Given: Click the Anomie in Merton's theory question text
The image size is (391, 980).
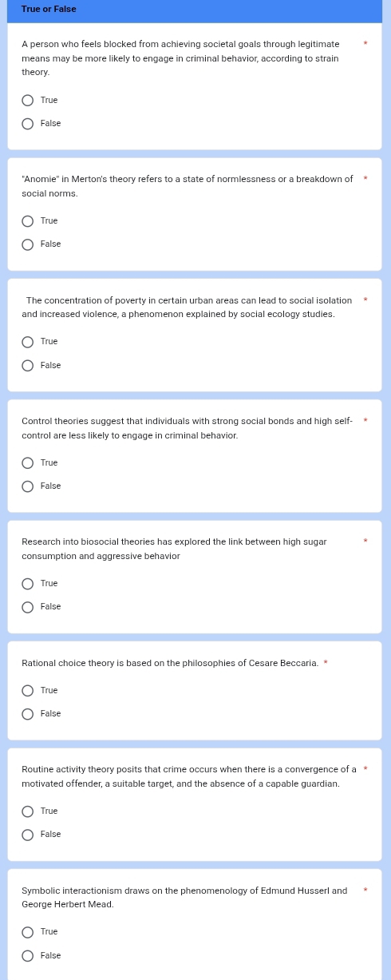Looking at the screenshot, I should point(188,186).
